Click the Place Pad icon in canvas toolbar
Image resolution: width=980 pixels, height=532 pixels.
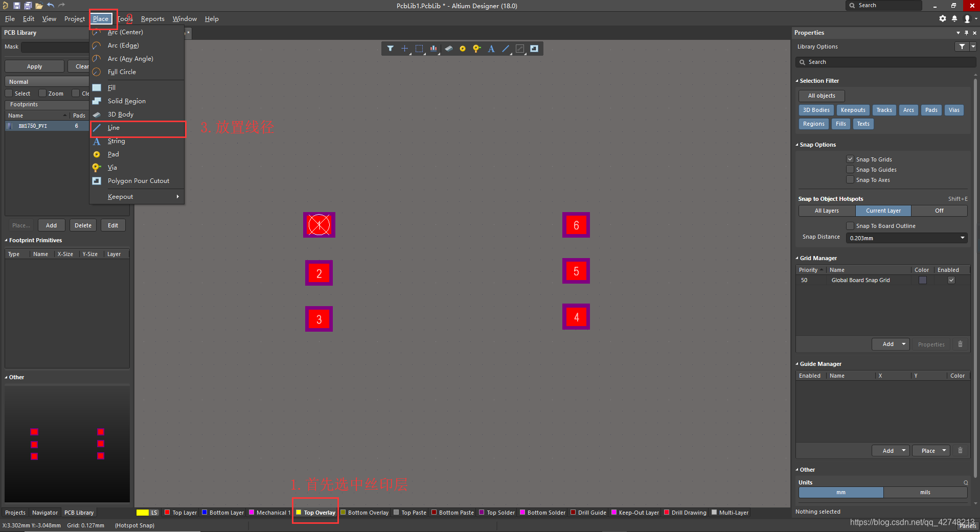tap(462, 49)
